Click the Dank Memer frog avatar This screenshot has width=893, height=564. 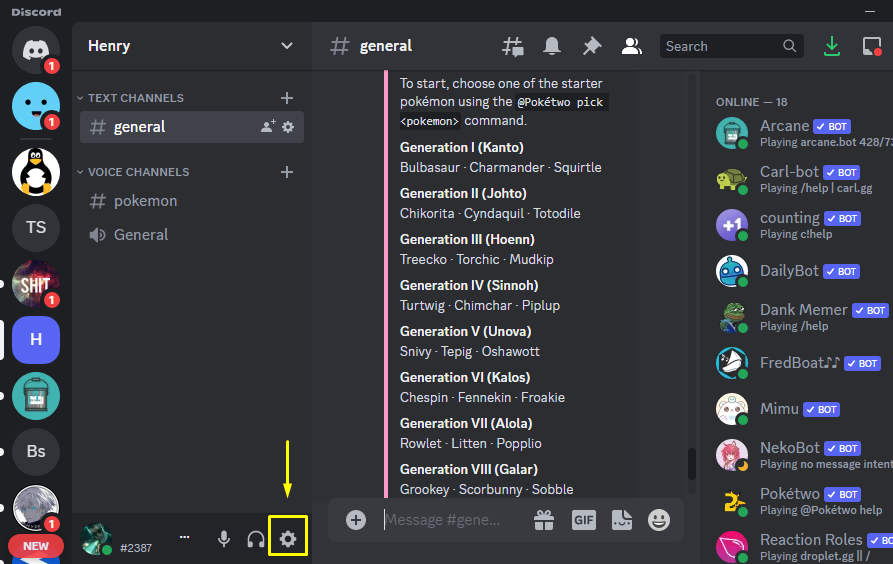[732, 317]
